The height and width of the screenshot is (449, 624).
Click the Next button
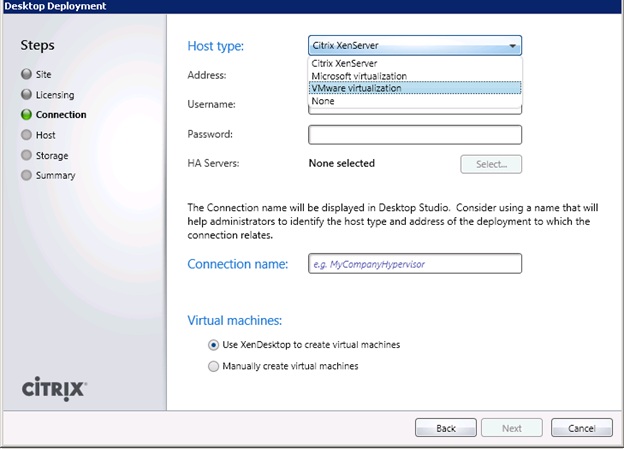point(512,428)
